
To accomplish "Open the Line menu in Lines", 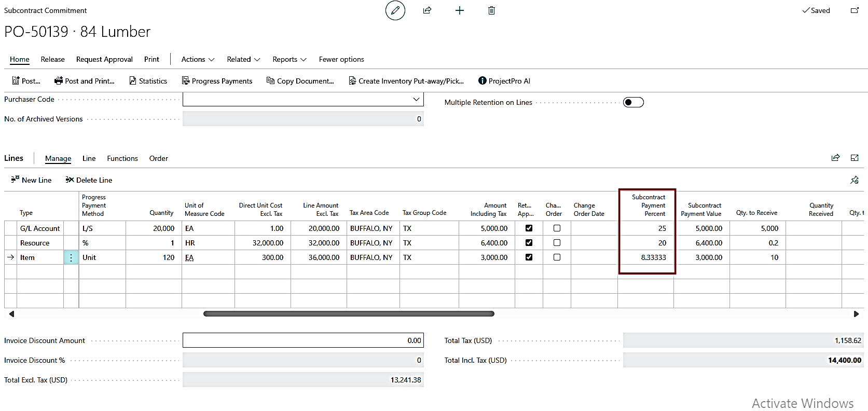I will coord(89,158).
